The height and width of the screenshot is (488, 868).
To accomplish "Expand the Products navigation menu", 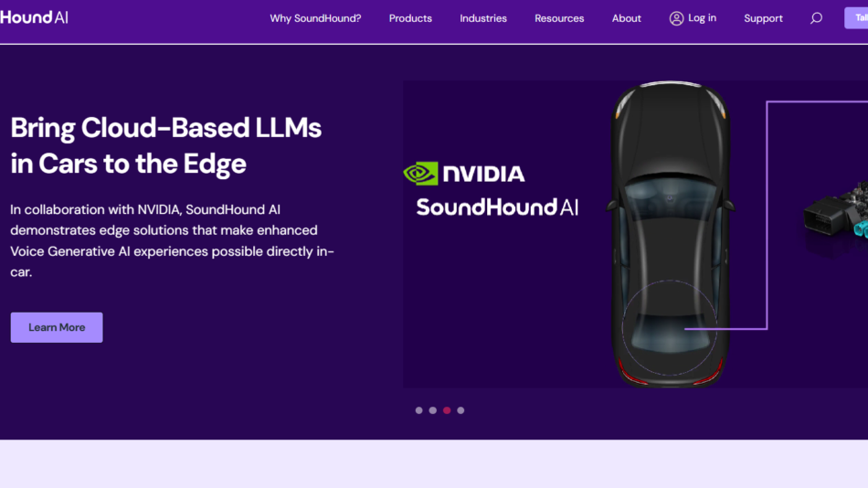I will (x=410, y=18).
